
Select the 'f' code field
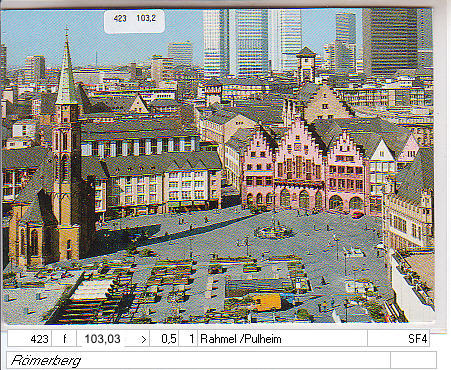click(x=64, y=339)
